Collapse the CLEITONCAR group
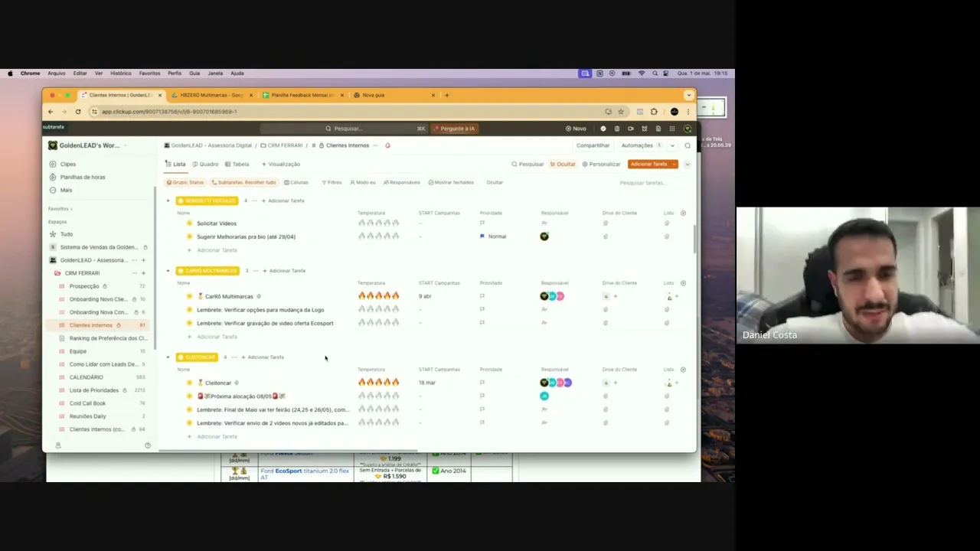Screen dimensions: 980x551 (x=168, y=357)
